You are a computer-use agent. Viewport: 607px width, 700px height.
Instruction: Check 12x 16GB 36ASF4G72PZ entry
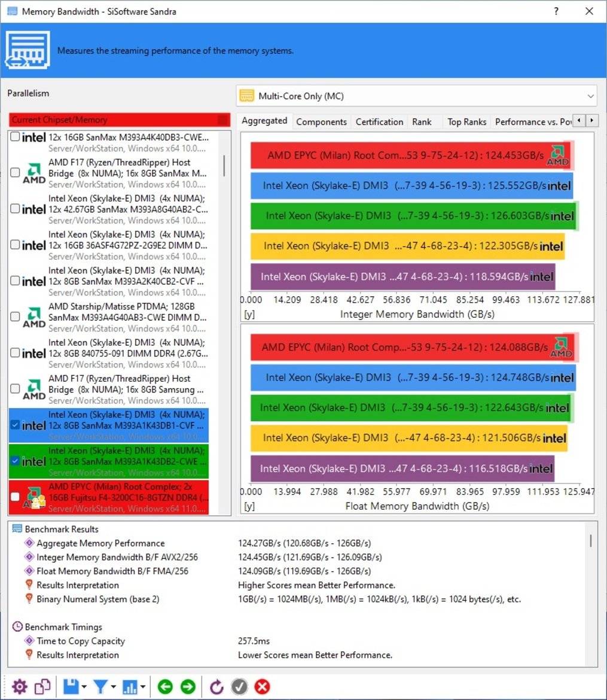point(15,245)
